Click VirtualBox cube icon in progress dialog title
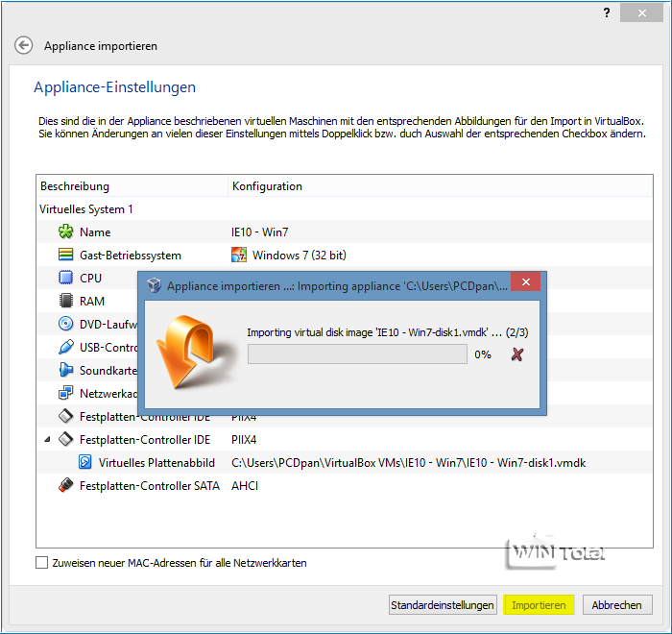This screenshot has height=634, width=672. point(154,285)
